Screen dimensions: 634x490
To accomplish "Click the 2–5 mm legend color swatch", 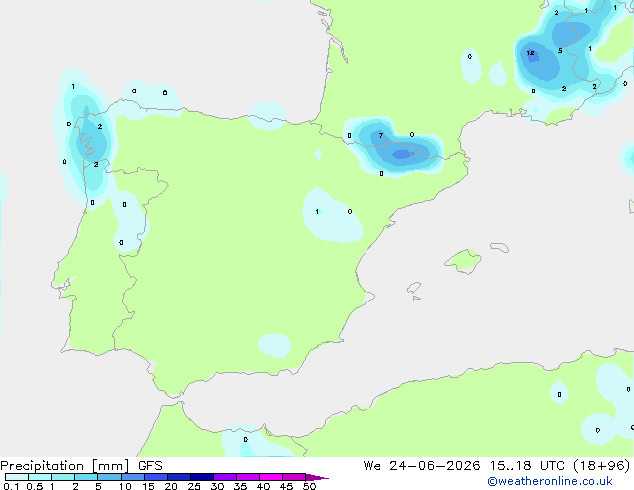I will tap(86, 477).
